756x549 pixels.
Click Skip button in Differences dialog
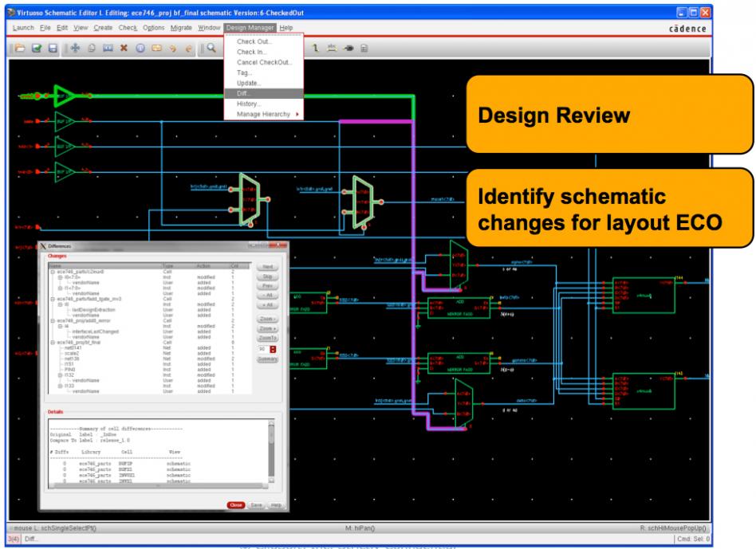[x=268, y=276]
